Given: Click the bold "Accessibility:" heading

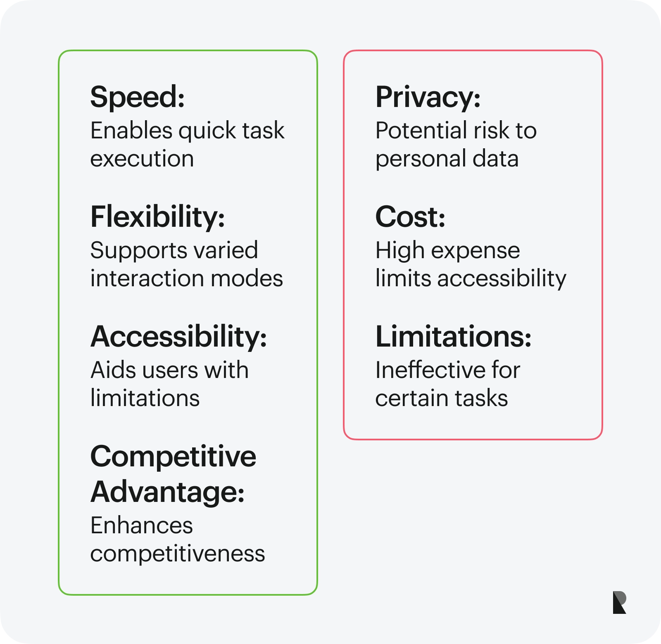Looking at the screenshot, I should pyautogui.click(x=178, y=337).
